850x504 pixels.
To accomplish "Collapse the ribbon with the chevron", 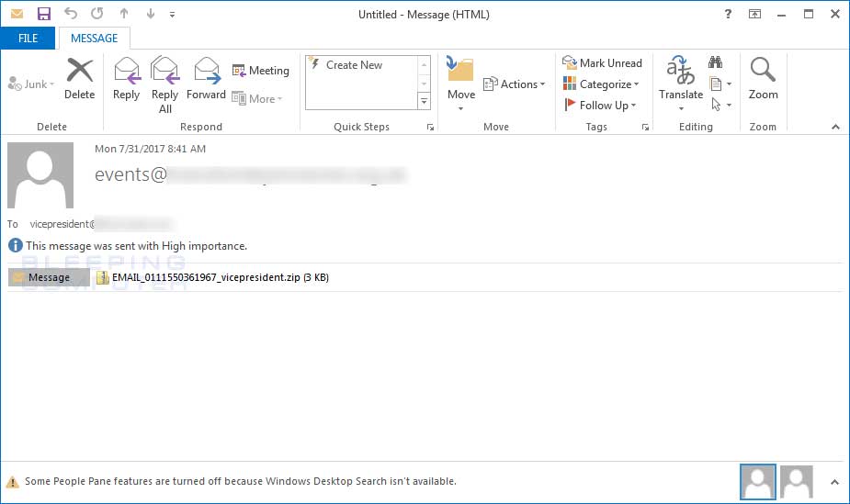I will click(835, 127).
